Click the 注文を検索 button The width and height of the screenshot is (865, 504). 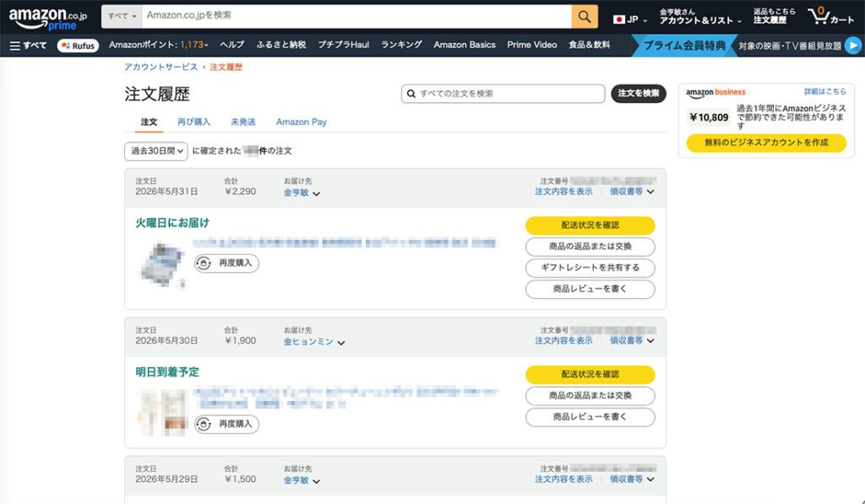639,93
